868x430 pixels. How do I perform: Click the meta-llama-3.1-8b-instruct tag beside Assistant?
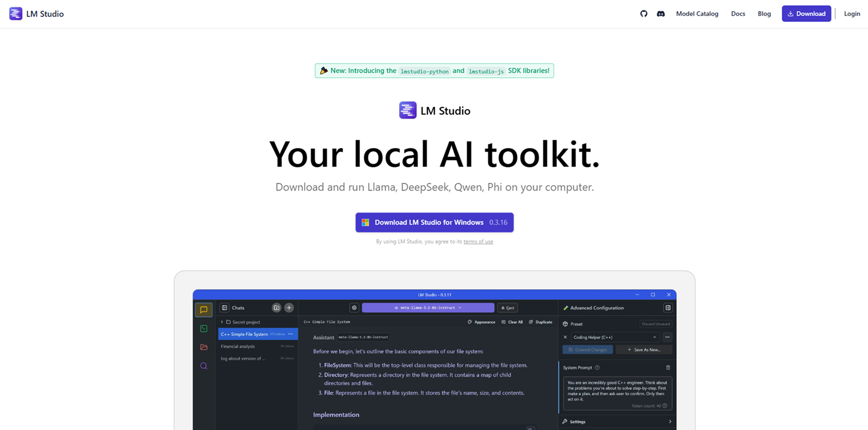[x=363, y=337]
